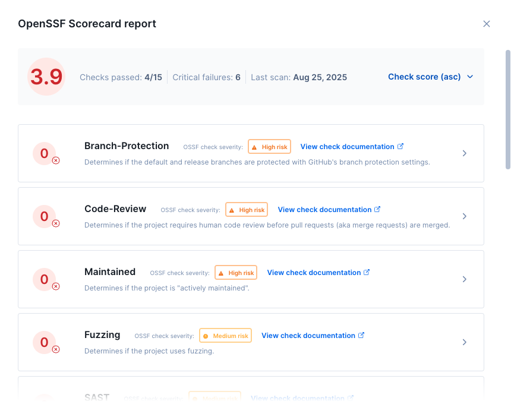Expand the Fuzzing check chevron
Image resolution: width=511 pixels, height=420 pixels.
coord(465,342)
